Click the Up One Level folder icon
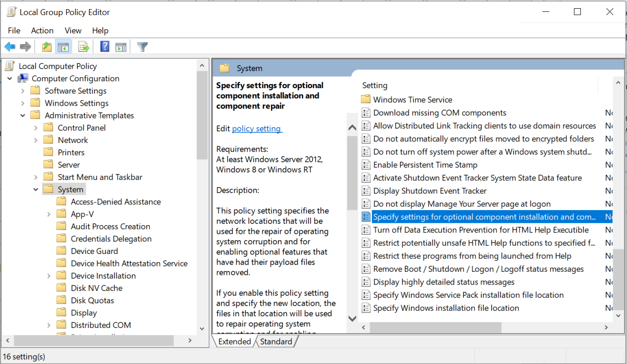Screen dimensions: 627x364 (x=47, y=47)
